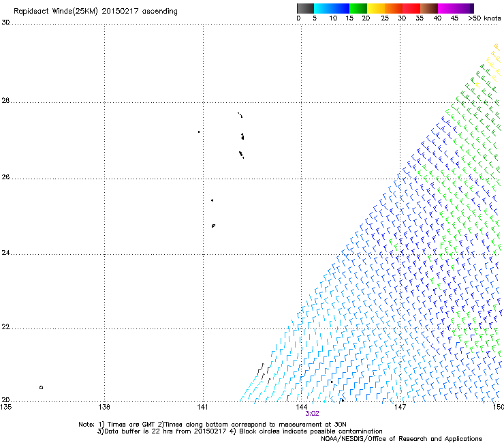Click the brown 35-40 knots legend segment
The height and width of the screenshot is (443, 504).
[429, 8]
